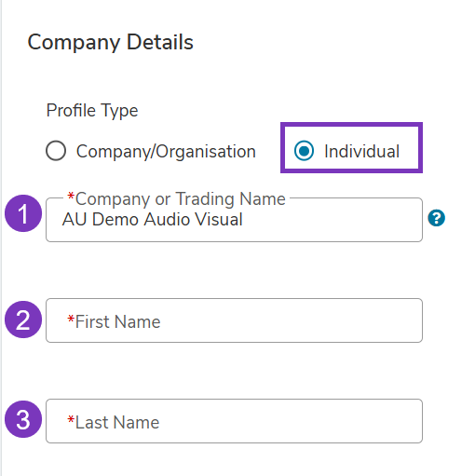475x476 pixels.
Task: Open the blue question mark help icon
Action: [x=436, y=218]
